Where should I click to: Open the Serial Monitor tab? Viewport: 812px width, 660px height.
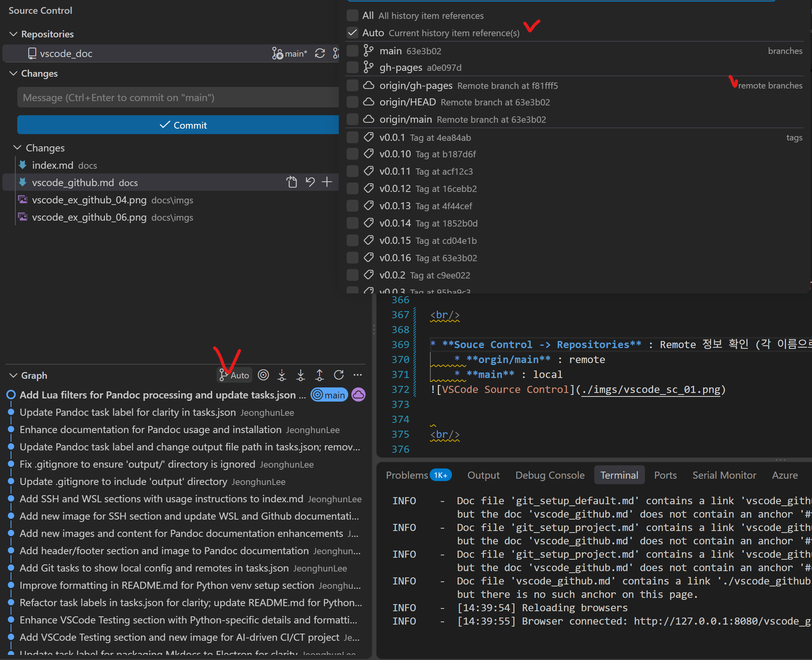coord(724,475)
